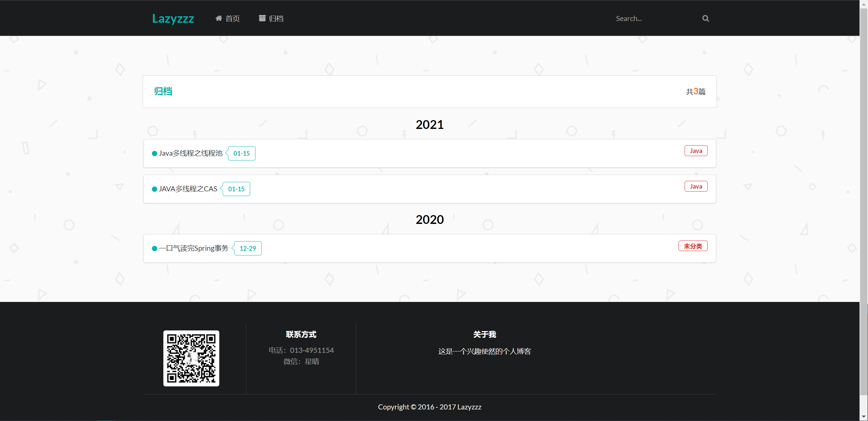Click teal bullet before 一口气读完Spring事务
Image resolution: width=868 pixels, height=421 pixels.
155,248
